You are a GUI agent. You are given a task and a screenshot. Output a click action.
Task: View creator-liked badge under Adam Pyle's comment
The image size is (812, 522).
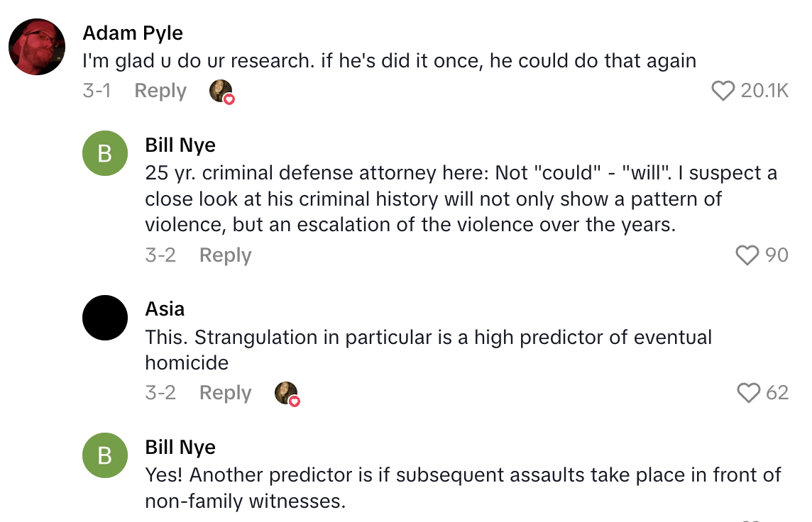click(x=222, y=92)
